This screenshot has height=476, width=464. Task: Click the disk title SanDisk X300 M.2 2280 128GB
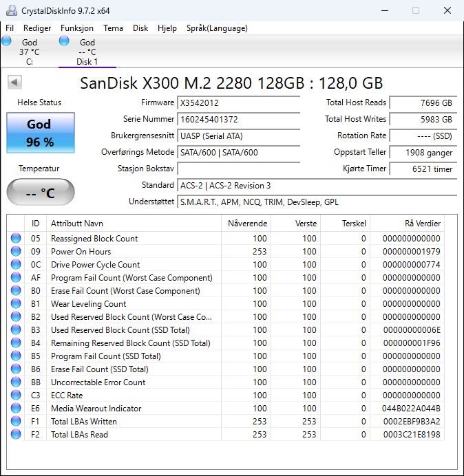[x=231, y=83]
